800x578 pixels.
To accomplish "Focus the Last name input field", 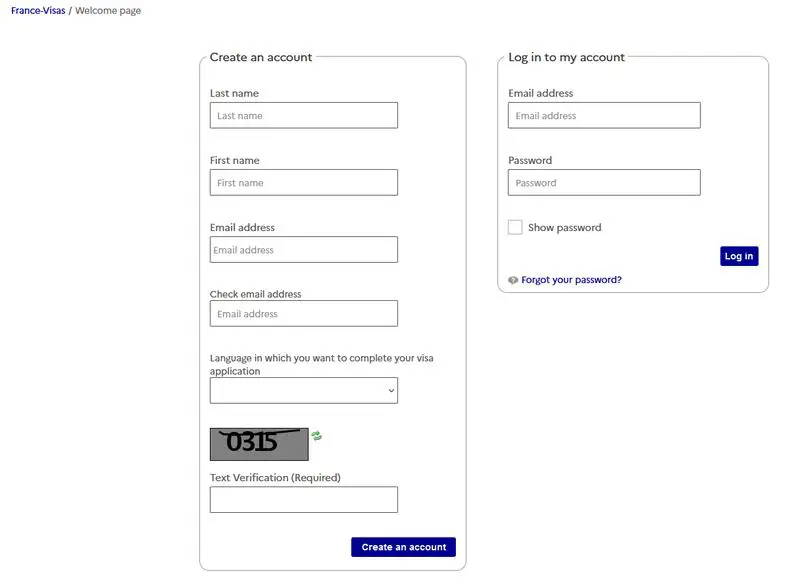I will [x=304, y=116].
